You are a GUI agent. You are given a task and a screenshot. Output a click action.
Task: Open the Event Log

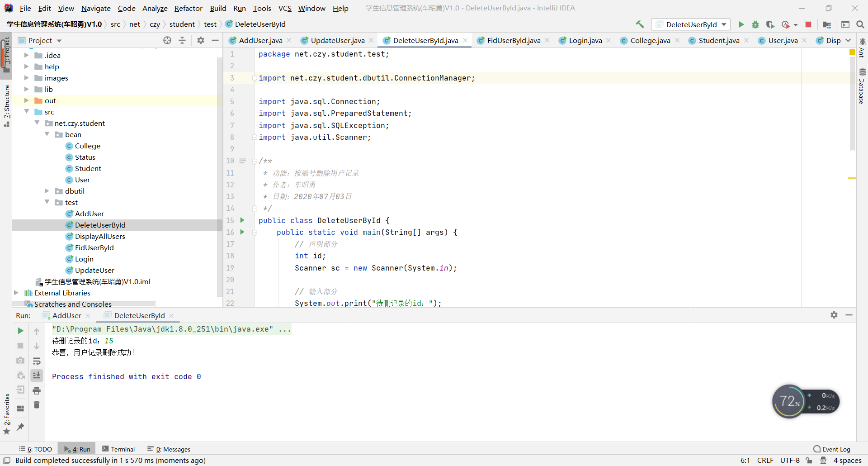tap(832, 449)
